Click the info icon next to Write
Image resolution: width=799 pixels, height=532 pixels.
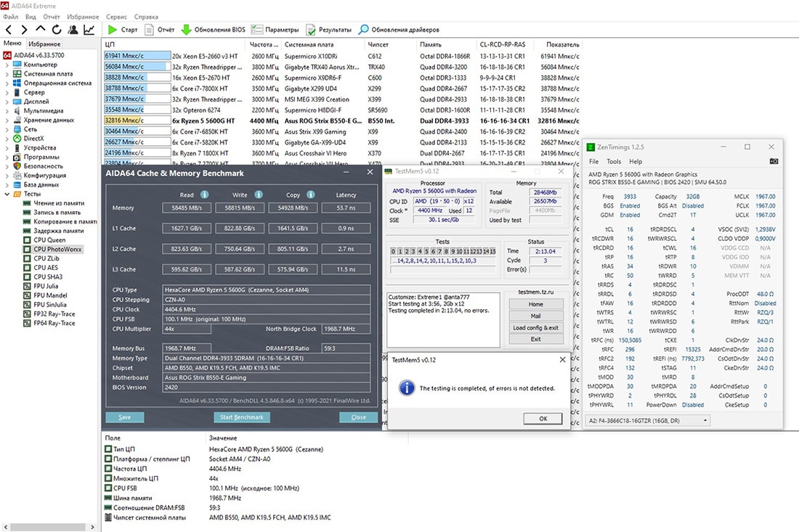[x=258, y=195]
